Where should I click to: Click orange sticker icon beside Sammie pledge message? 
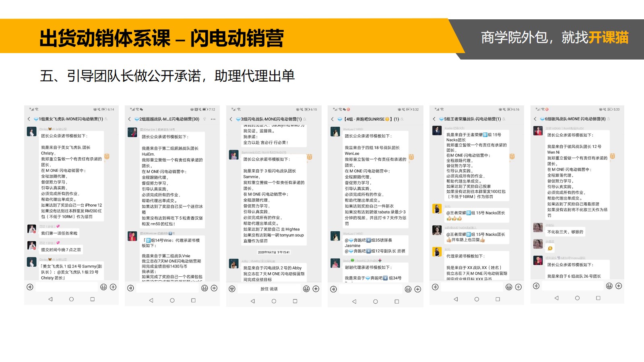tap(310, 157)
